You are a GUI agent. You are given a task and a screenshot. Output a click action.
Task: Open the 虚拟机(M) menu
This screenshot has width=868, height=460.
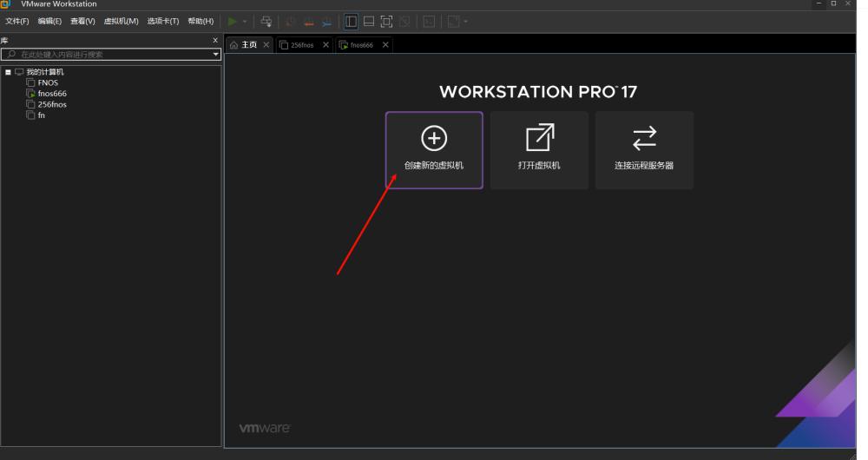click(x=122, y=21)
